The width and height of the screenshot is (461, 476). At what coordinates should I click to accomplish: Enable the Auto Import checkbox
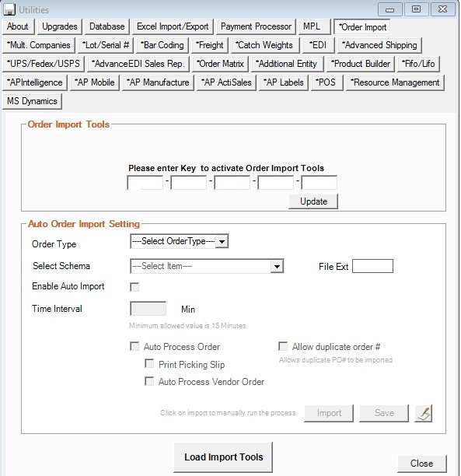(134, 287)
